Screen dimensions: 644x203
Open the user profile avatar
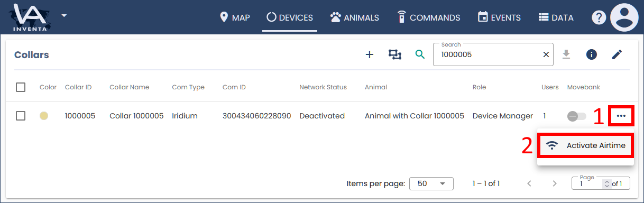(624, 17)
